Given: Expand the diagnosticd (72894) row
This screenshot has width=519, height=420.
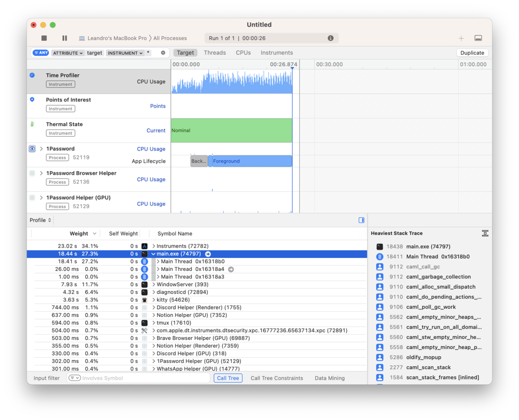Looking at the screenshot, I should coord(153,292).
